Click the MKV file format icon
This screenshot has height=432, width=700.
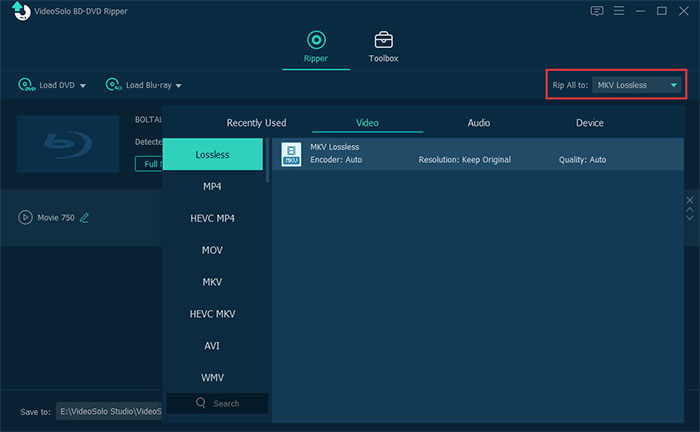291,154
